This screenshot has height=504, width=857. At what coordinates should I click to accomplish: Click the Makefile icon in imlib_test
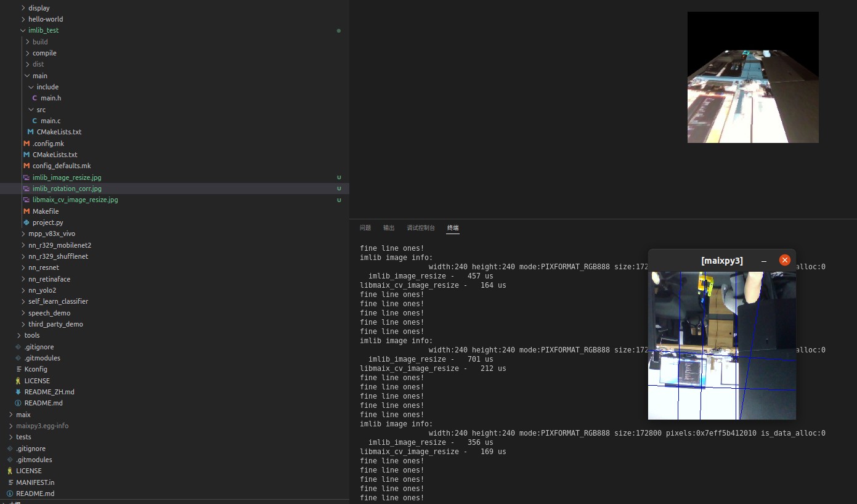tap(26, 211)
